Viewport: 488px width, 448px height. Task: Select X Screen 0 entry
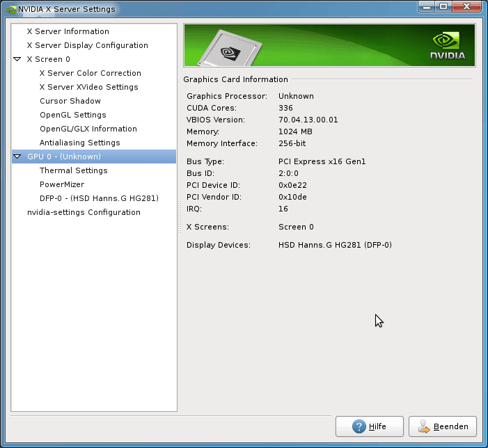pos(48,59)
